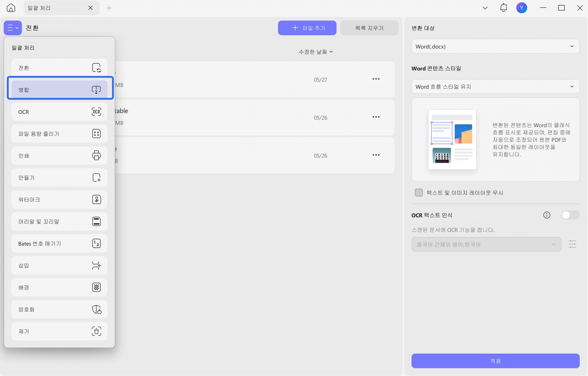Image resolution: width=588 pixels, height=376 pixels.
Task: Click the checkered background icon beside 배경
Action: click(x=96, y=287)
